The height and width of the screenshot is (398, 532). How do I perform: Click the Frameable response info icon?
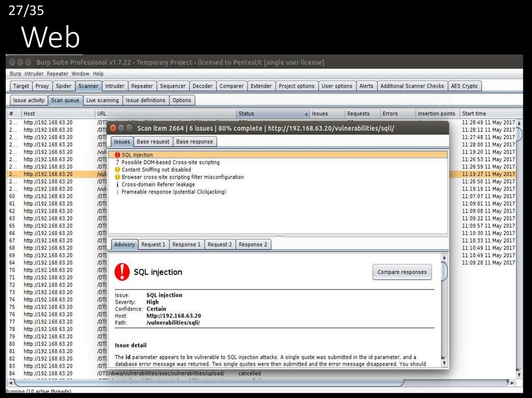click(x=117, y=192)
